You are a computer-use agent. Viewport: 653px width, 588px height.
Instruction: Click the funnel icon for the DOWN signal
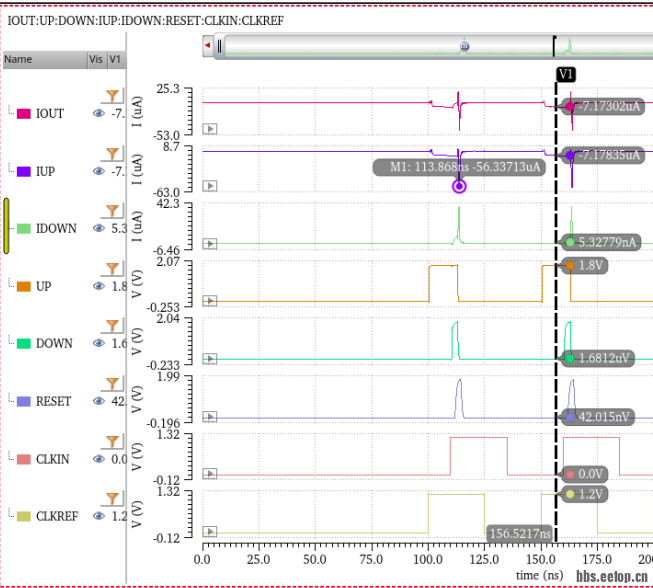tap(113, 324)
